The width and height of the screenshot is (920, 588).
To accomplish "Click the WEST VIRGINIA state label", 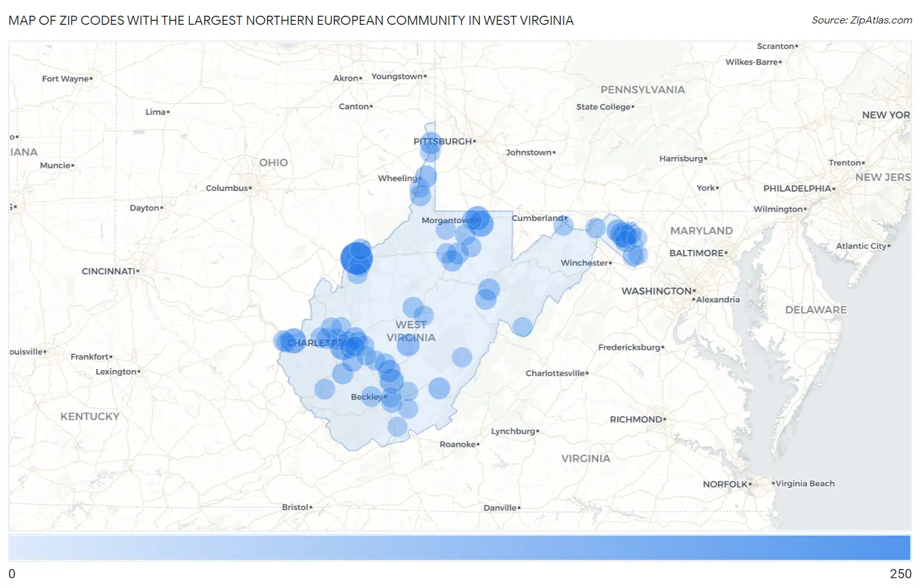I will click(x=411, y=331).
